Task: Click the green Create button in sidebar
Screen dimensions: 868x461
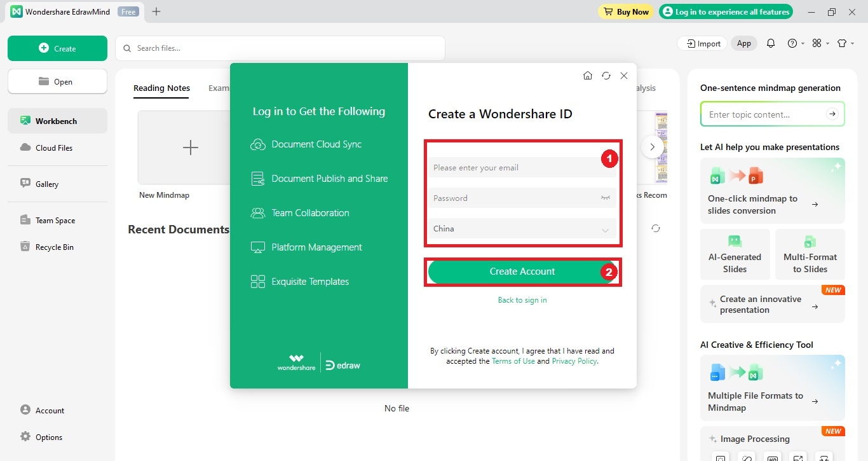Action: click(57, 48)
